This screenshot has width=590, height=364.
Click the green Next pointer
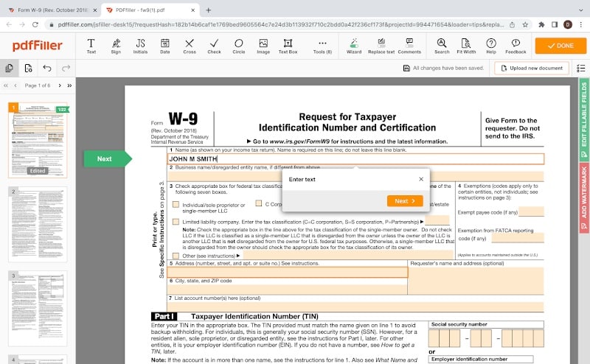tap(108, 158)
